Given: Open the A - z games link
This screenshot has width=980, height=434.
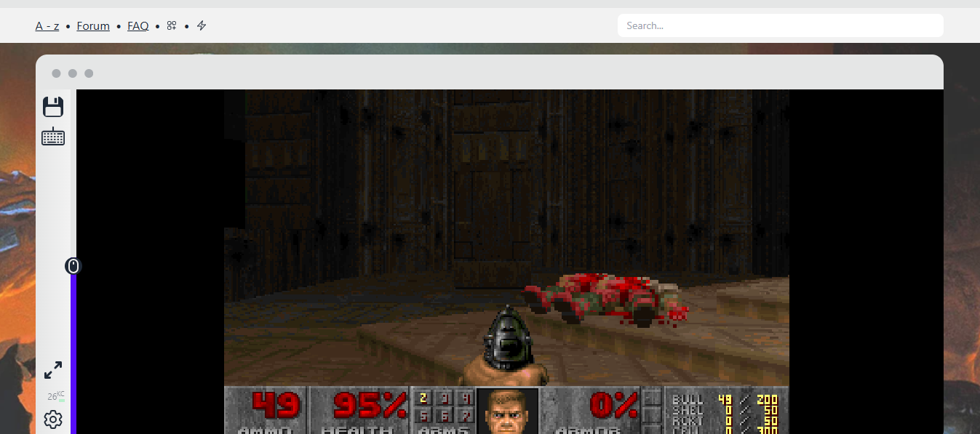Looking at the screenshot, I should point(47,26).
